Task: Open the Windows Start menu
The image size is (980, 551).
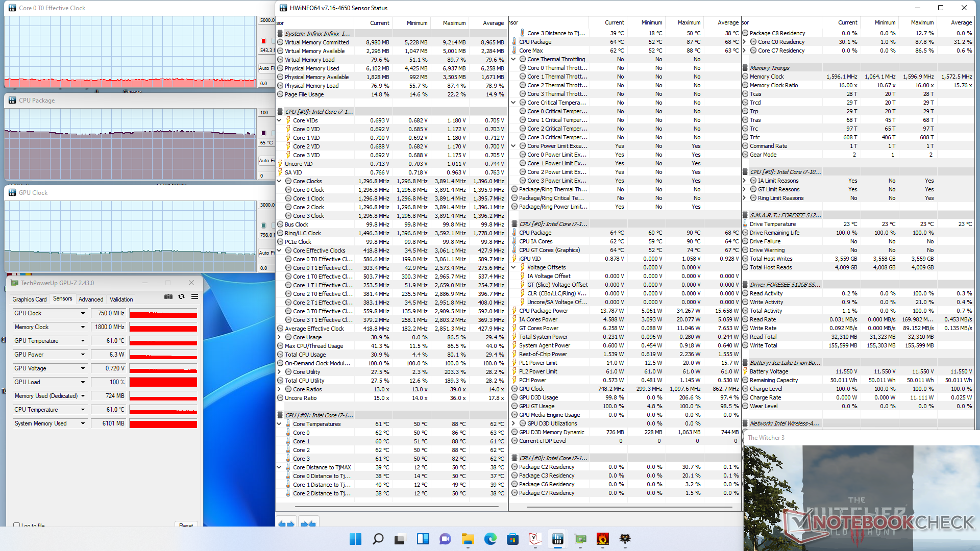Action: (x=356, y=539)
